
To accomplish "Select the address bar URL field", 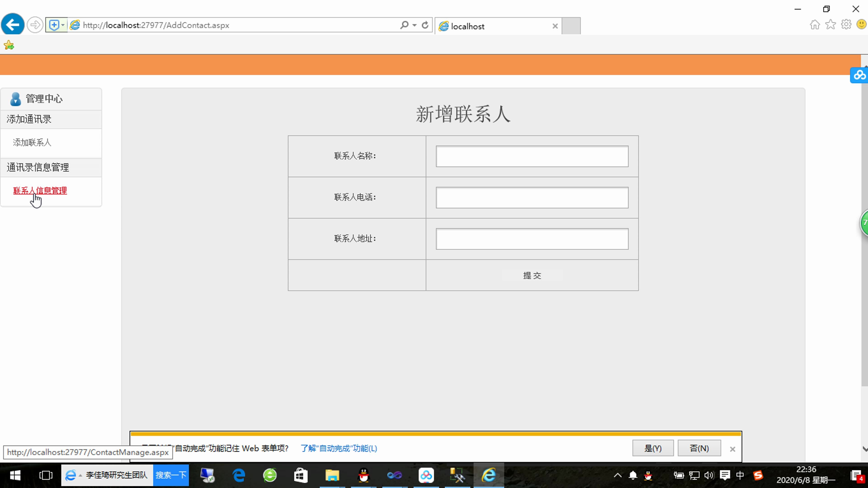I will tap(236, 25).
